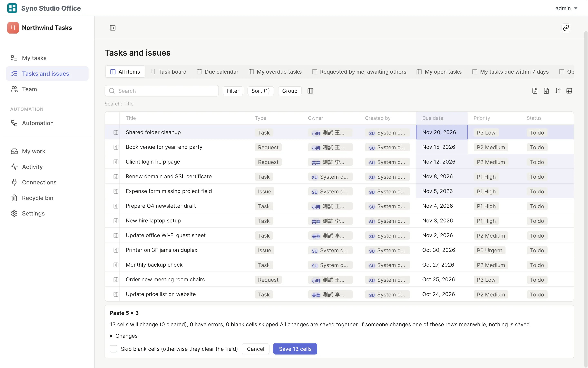Open Activity in sidebar

tap(47, 167)
